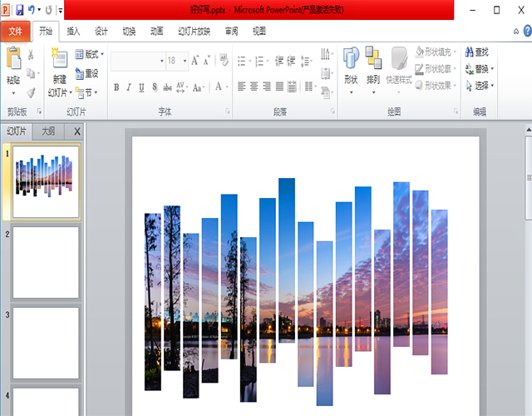
Task: Switch to the 设计 ribbon tab
Action: (x=101, y=32)
